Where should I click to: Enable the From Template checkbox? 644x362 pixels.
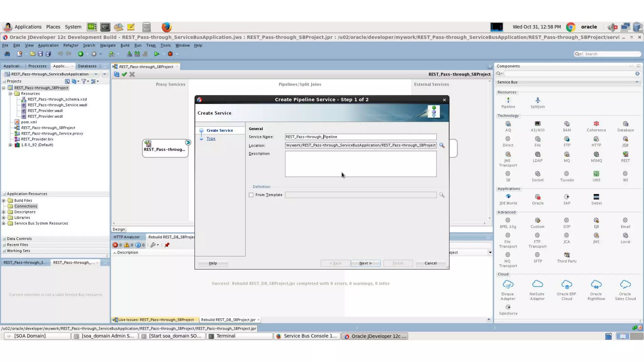click(251, 195)
